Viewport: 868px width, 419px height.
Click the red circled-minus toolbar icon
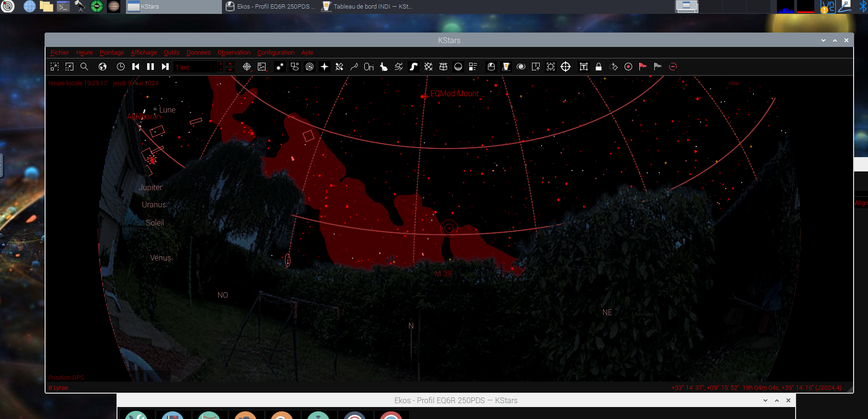tap(673, 67)
